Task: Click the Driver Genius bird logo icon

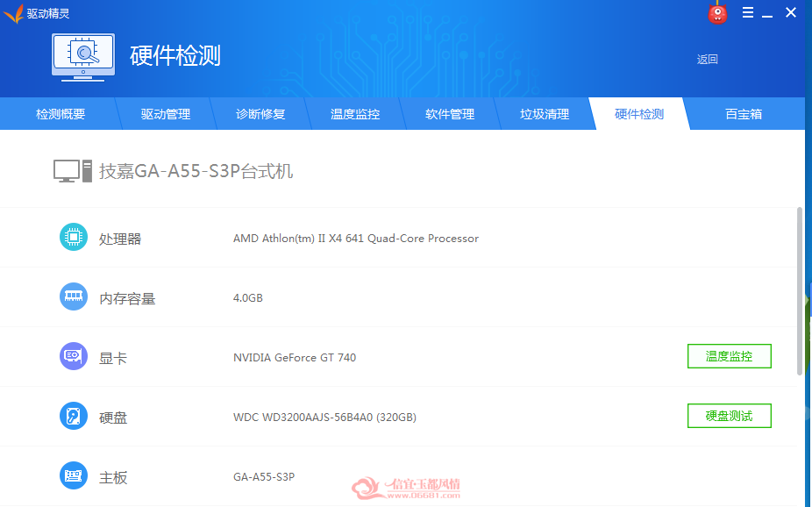Action: tap(13, 13)
